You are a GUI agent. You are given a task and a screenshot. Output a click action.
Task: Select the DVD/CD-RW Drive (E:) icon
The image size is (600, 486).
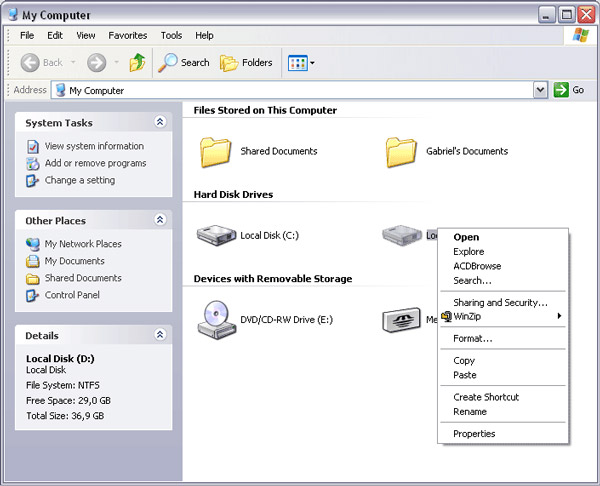[x=216, y=320]
